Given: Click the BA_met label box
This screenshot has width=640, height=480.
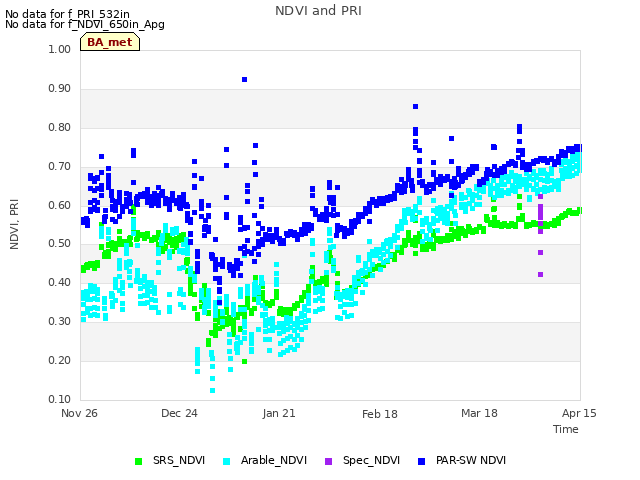Looking at the screenshot, I should click(x=110, y=42).
